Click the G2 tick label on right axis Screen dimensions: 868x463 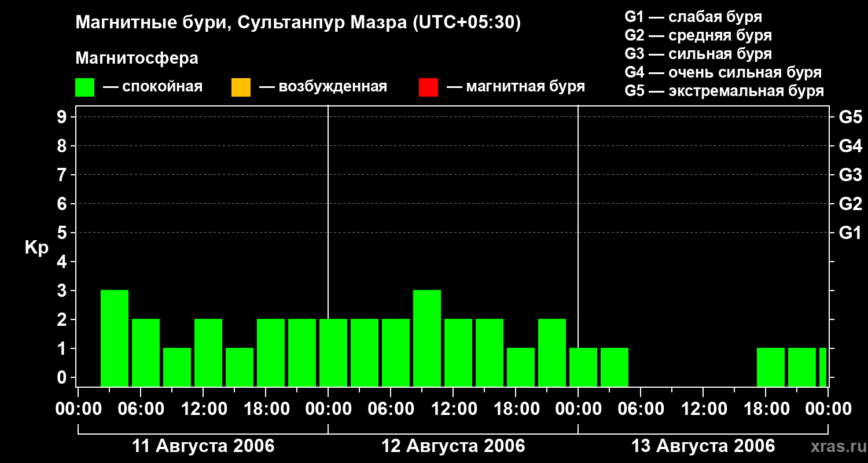click(851, 204)
